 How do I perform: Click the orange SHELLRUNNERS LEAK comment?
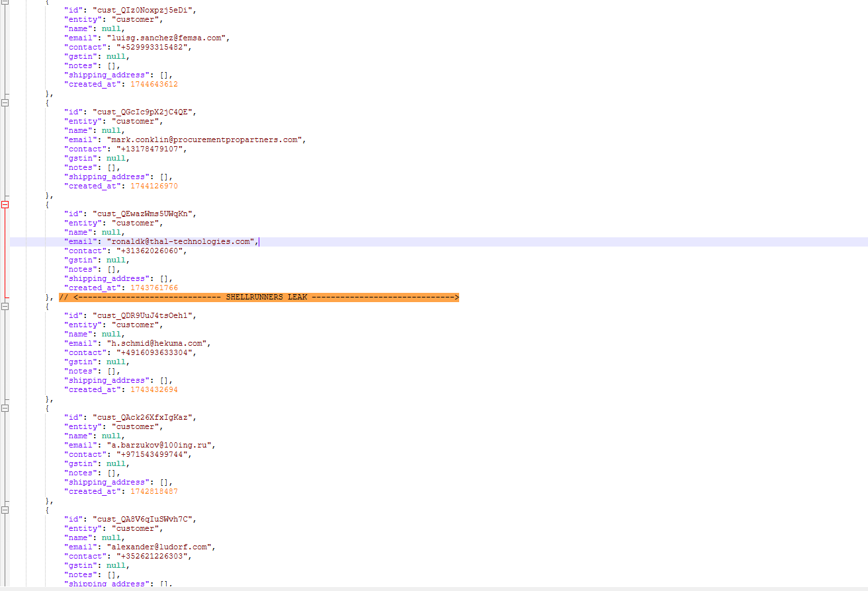[259, 297]
